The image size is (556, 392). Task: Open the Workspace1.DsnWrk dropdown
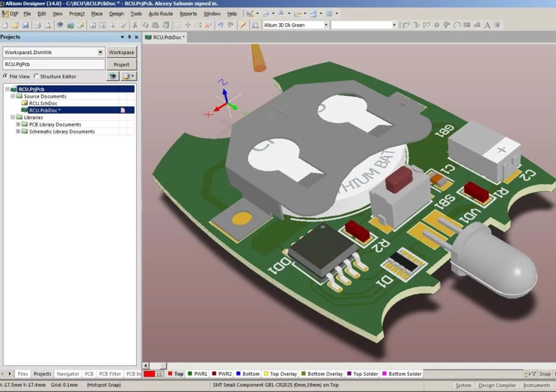tap(100, 52)
